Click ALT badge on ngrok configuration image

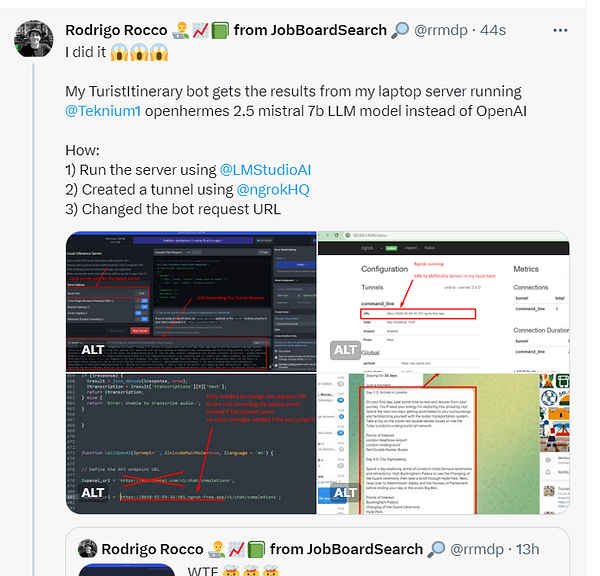click(345, 350)
